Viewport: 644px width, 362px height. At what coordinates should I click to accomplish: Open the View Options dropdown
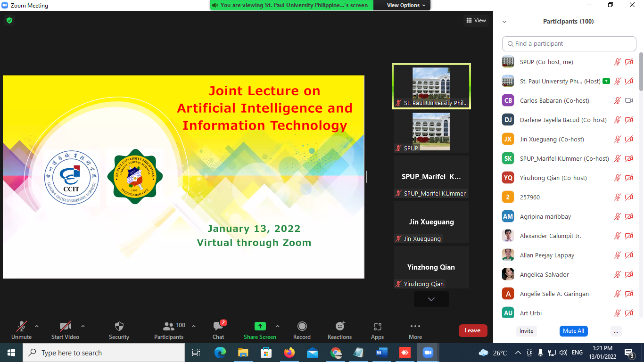(406, 5)
